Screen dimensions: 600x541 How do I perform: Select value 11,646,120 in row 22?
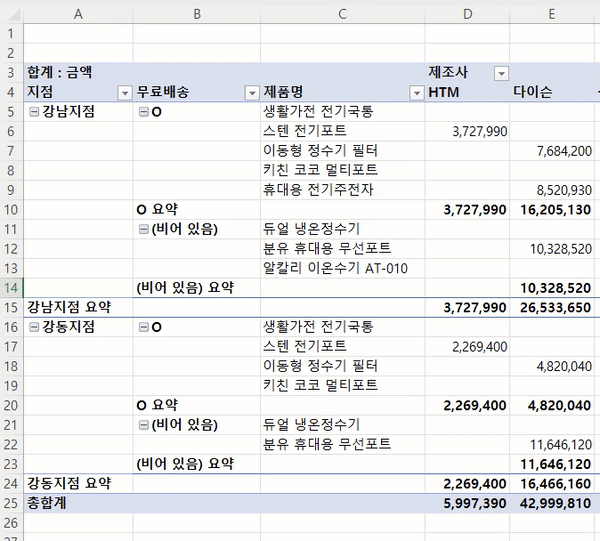(551, 444)
